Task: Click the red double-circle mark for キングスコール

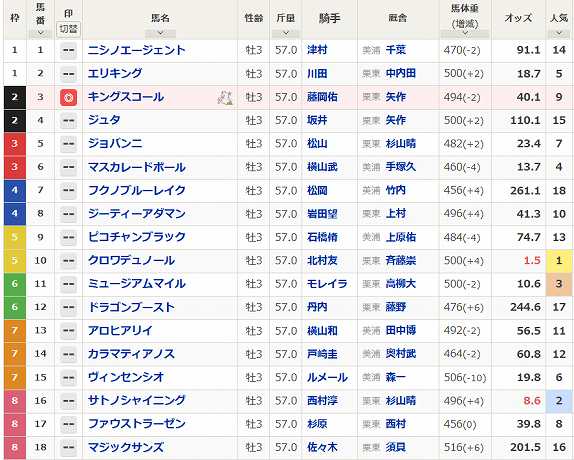Action: (x=68, y=98)
